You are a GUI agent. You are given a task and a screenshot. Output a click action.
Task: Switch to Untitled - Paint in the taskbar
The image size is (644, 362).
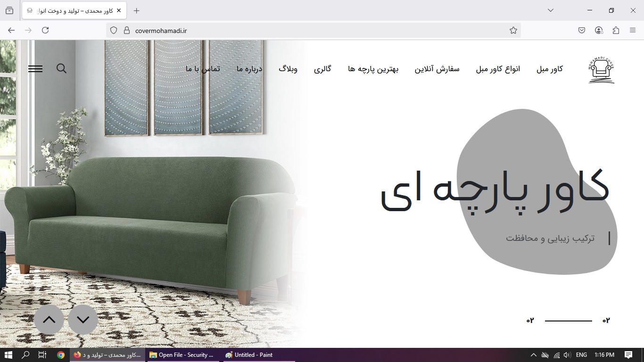pyautogui.click(x=249, y=355)
